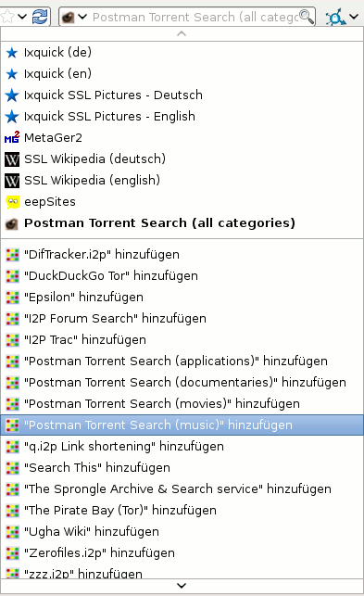
Task: Open dropdown arrow beside I2P toolbar icon
Action: (354, 17)
